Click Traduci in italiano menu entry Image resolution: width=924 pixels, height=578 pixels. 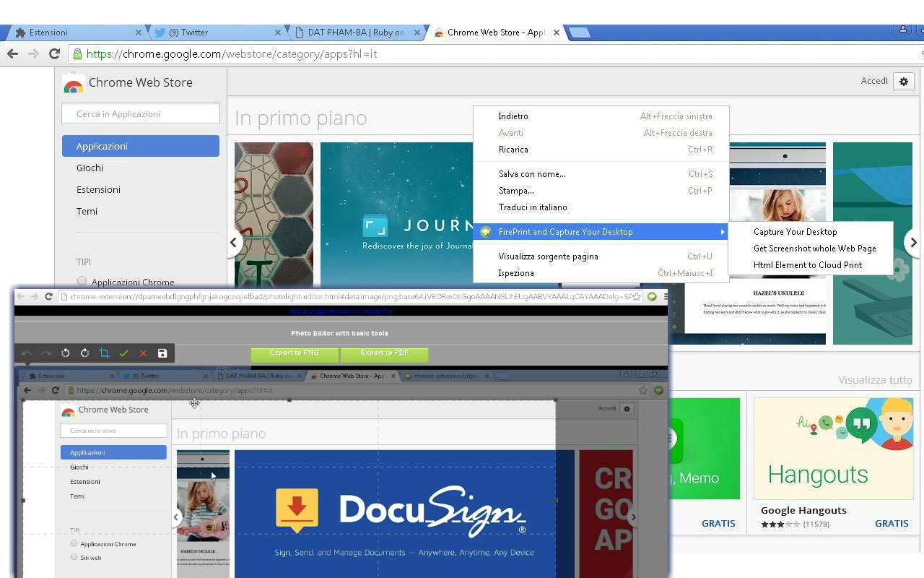coord(601,207)
